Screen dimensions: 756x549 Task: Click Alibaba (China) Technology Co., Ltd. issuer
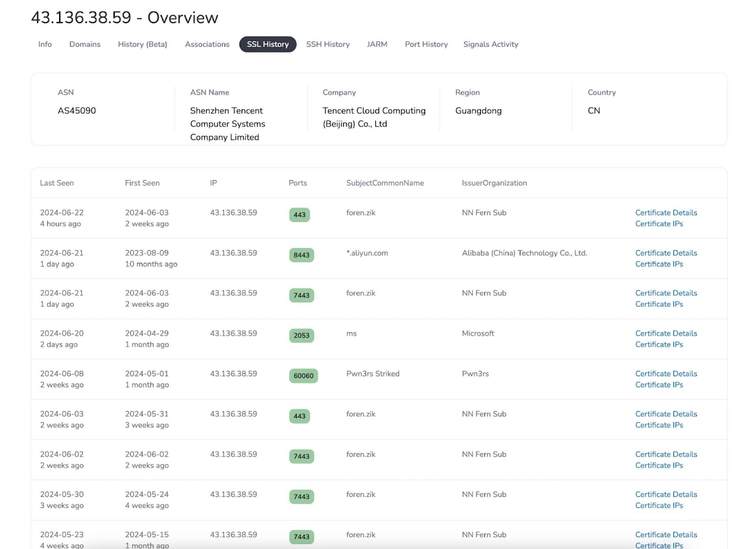coord(524,253)
